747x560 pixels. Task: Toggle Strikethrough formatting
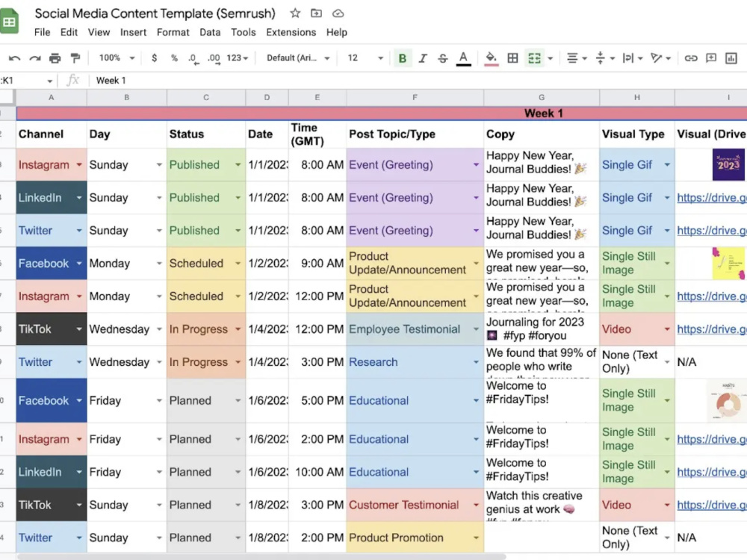pyautogui.click(x=442, y=58)
